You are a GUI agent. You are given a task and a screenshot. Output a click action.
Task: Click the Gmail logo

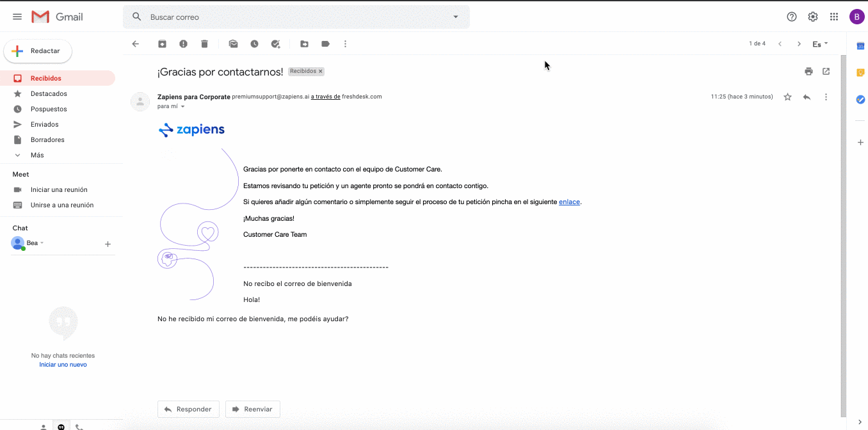point(58,17)
